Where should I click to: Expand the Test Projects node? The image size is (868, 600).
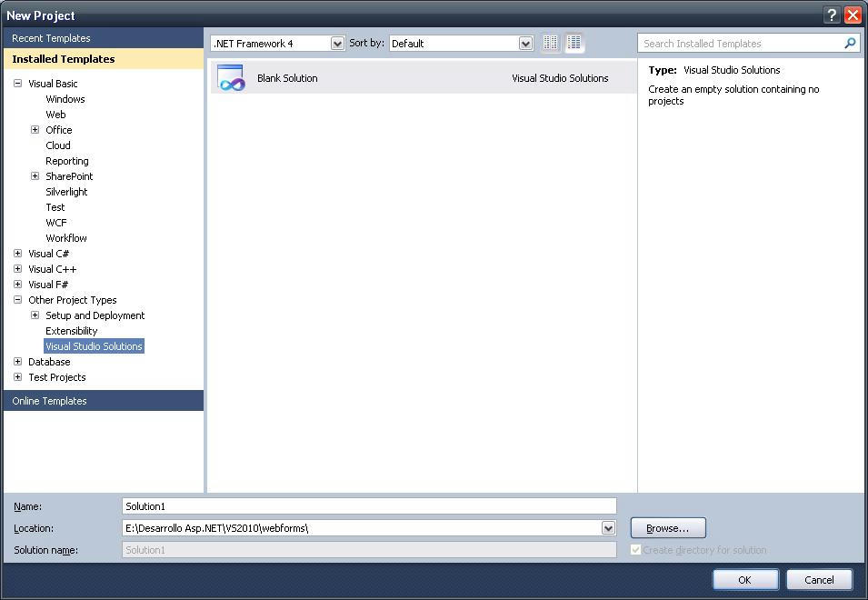point(17,377)
